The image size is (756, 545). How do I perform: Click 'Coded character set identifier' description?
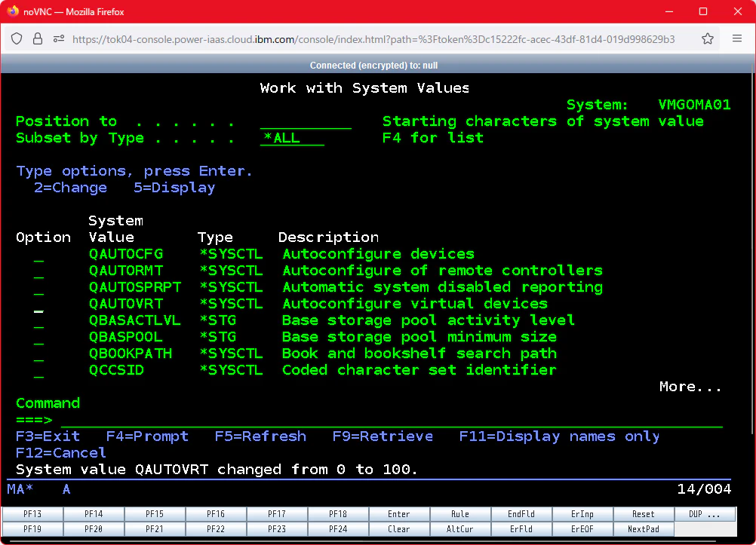419,370
